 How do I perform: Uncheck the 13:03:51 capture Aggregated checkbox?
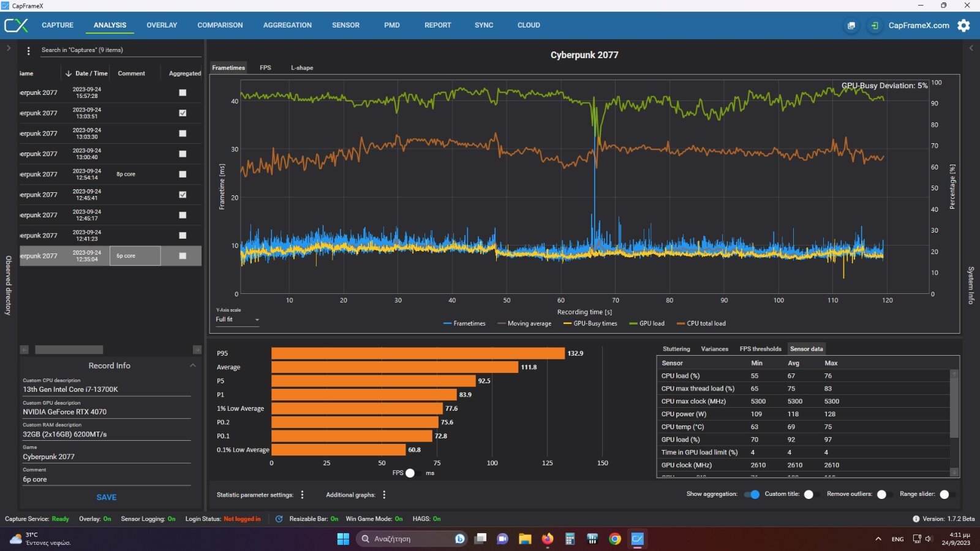click(x=183, y=113)
